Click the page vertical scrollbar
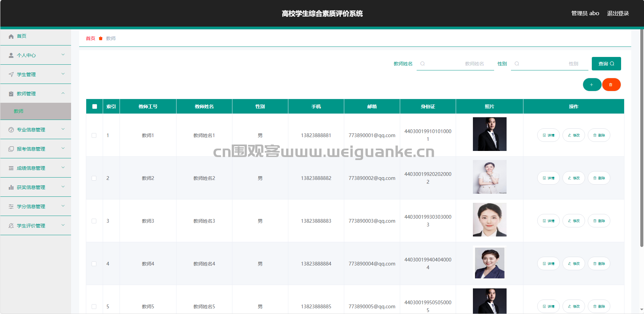644x314 pixels. (x=642, y=138)
